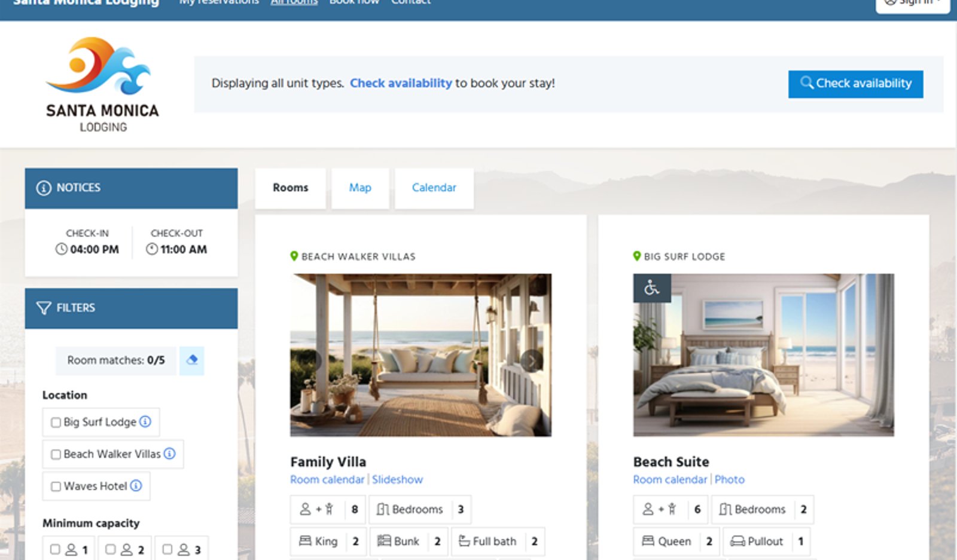Open Contact in top navigation
The width and height of the screenshot is (957, 560).
(411, 2)
